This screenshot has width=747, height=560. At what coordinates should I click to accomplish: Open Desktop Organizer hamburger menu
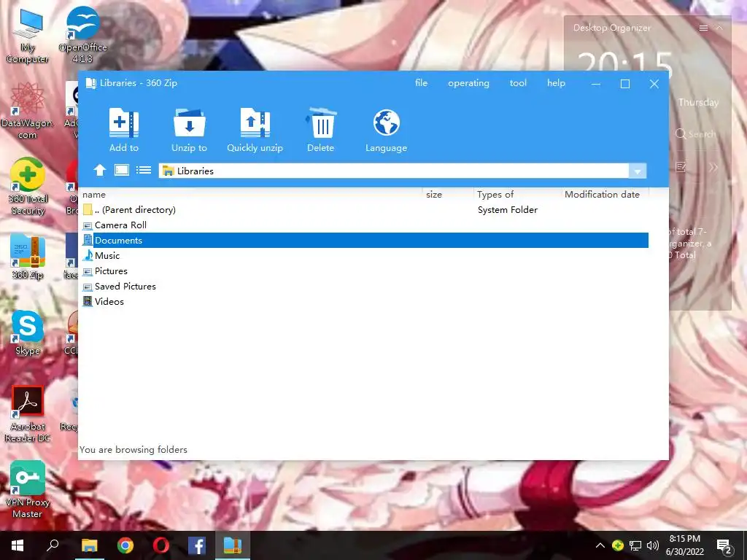pos(703,28)
